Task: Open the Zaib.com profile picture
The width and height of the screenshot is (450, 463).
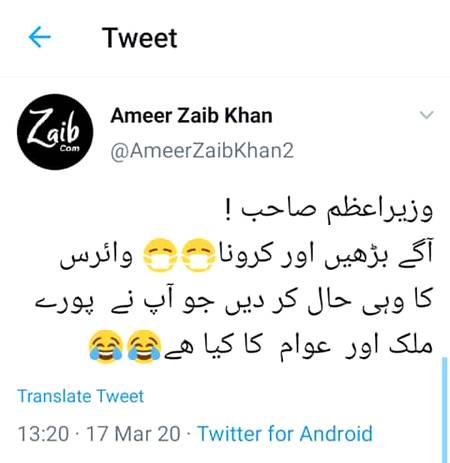Action: tap(55, 132)
